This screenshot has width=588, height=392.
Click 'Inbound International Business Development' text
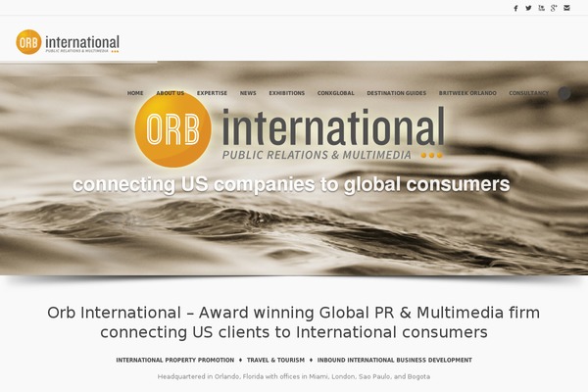click(395, 360)
